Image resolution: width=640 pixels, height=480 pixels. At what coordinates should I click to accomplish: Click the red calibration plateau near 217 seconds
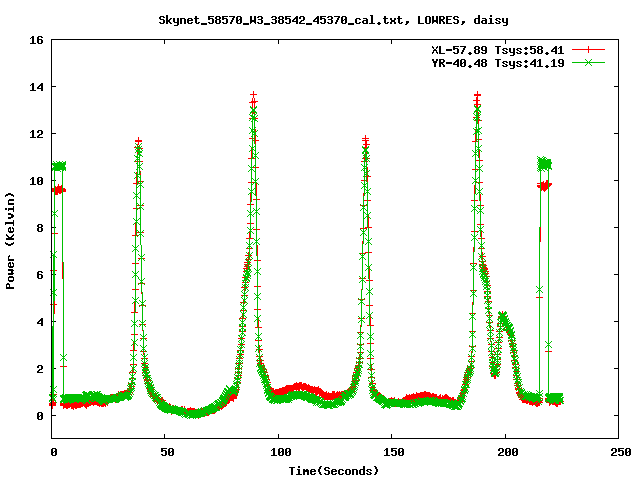click(544, 186)
